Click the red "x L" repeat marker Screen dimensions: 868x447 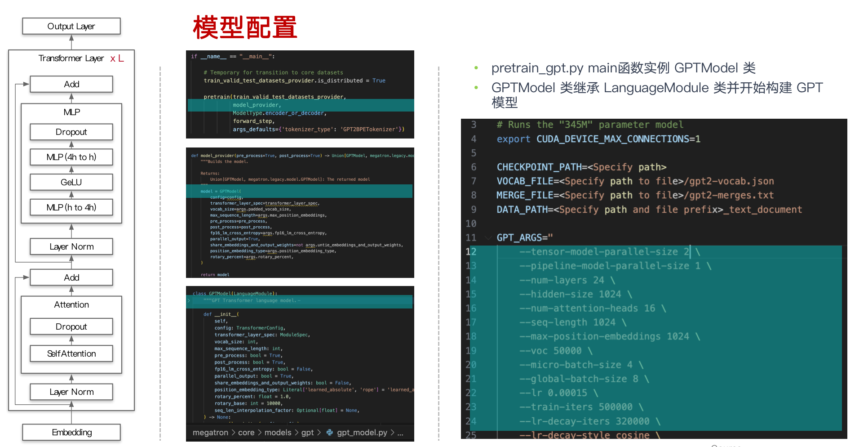[x=117, y=58]
